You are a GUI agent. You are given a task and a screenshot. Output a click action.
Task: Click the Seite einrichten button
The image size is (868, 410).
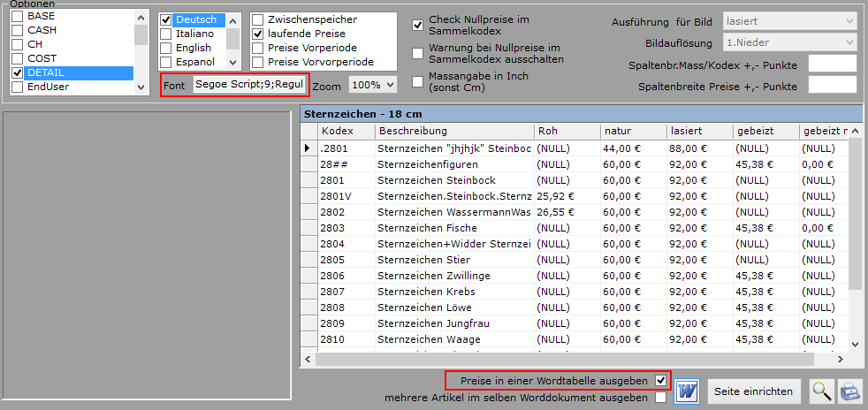754,391
